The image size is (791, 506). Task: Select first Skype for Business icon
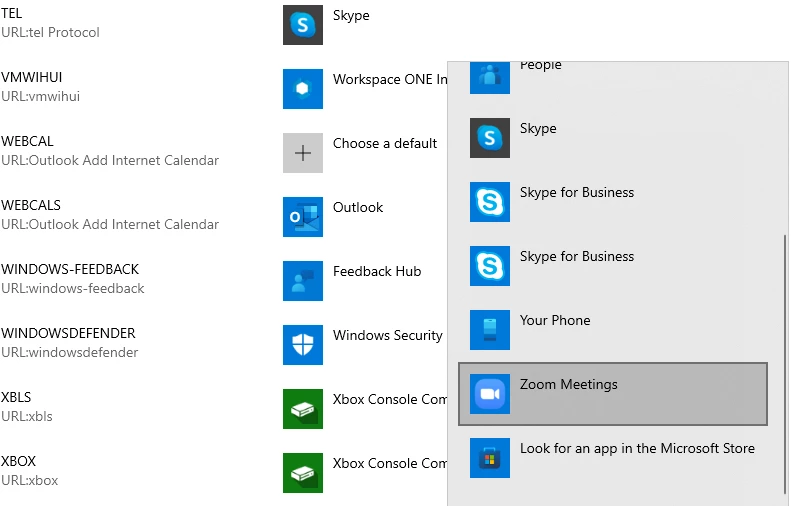(490, 202)
